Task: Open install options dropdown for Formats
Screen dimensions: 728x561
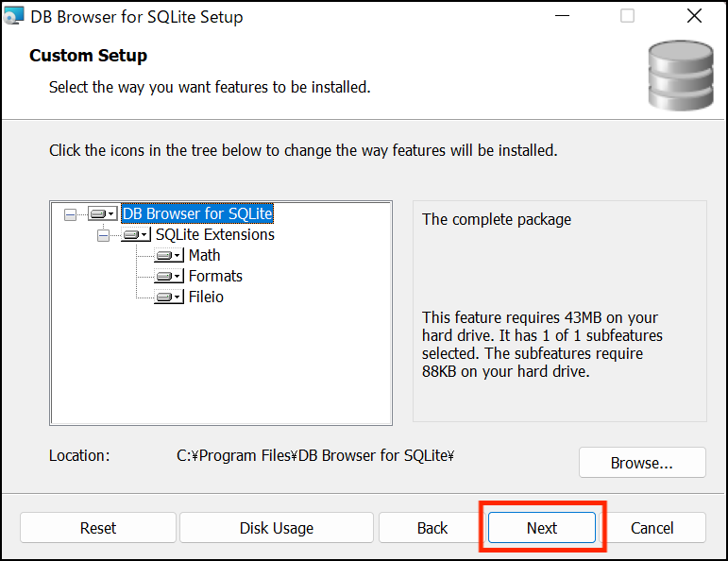Action: [x=169, y=277]
